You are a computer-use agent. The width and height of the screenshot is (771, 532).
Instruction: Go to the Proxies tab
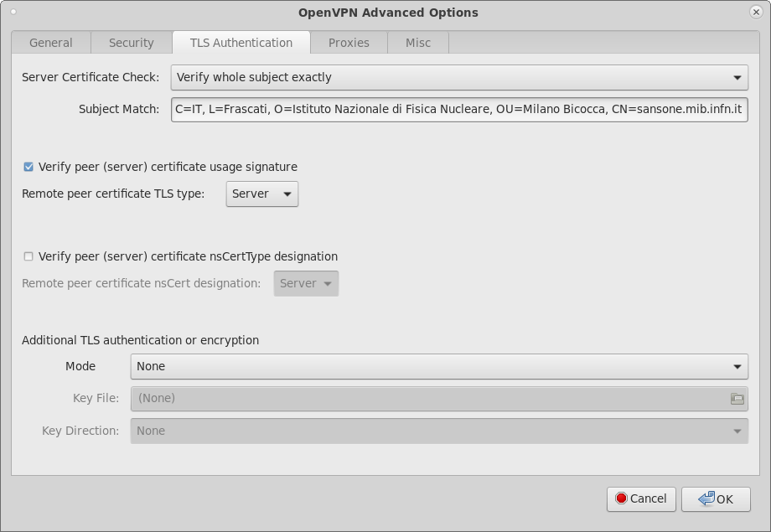[x=349, y=43]
